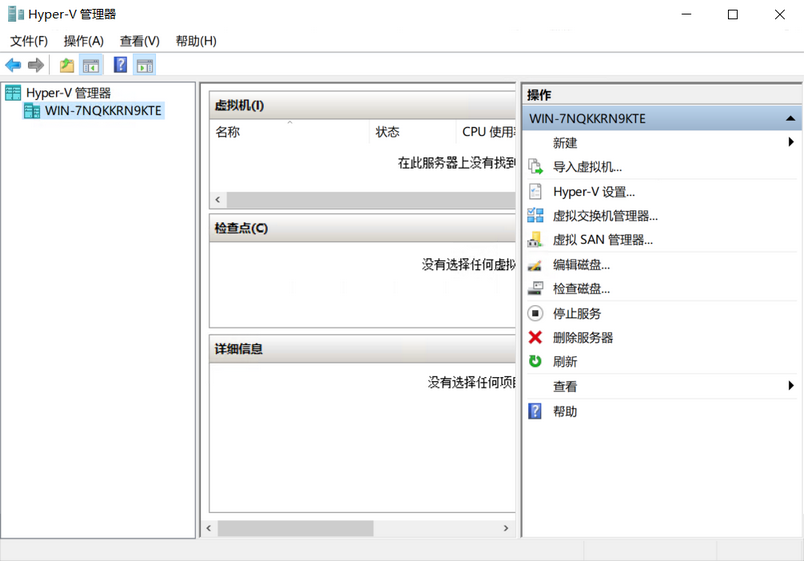
Task: Open the 操作(A) menu
Action: [x=84, y=41]
